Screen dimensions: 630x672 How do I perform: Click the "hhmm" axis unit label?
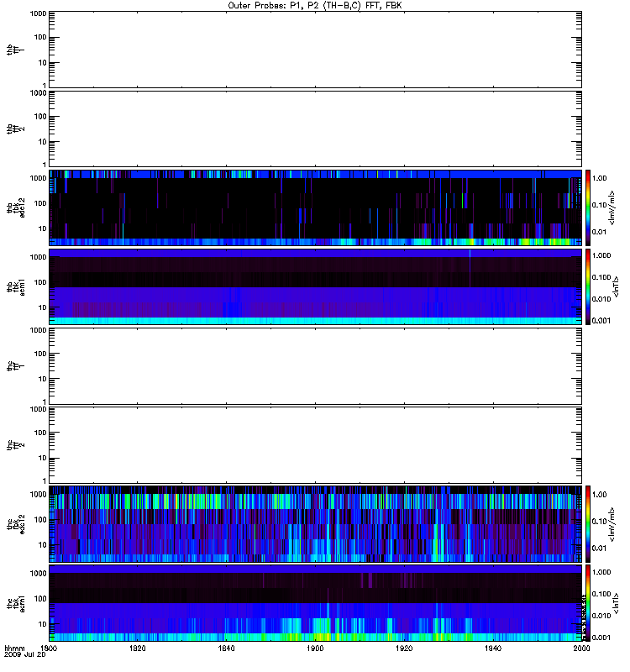coord(14,648)
